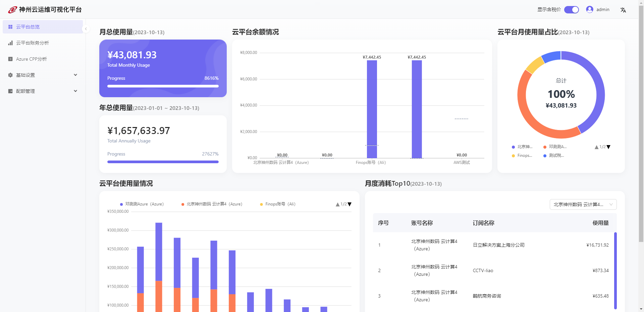Click the admin user avatar icon
Image resolution: width=644 pixels, height=312 pixels.
click(x=590, y=9)
